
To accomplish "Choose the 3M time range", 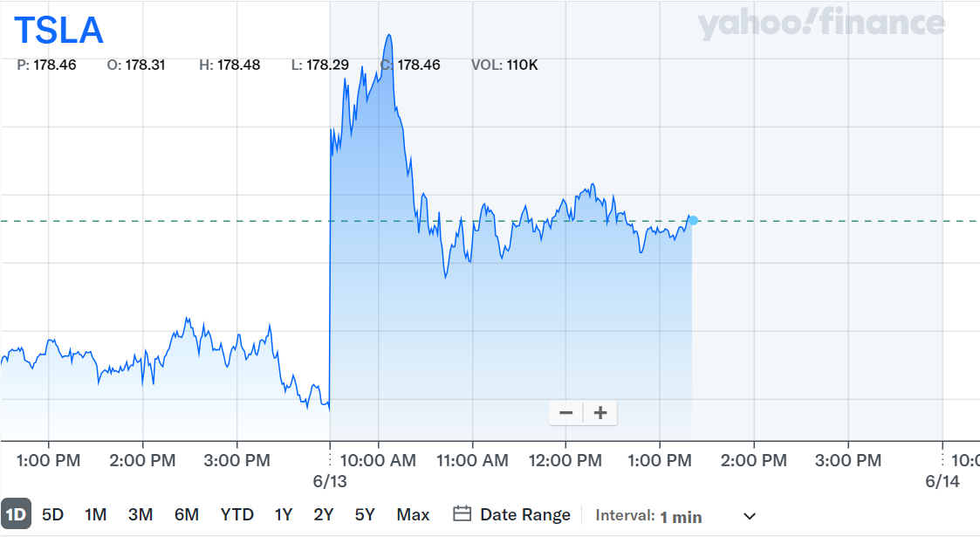I will (x=140, y=514).
